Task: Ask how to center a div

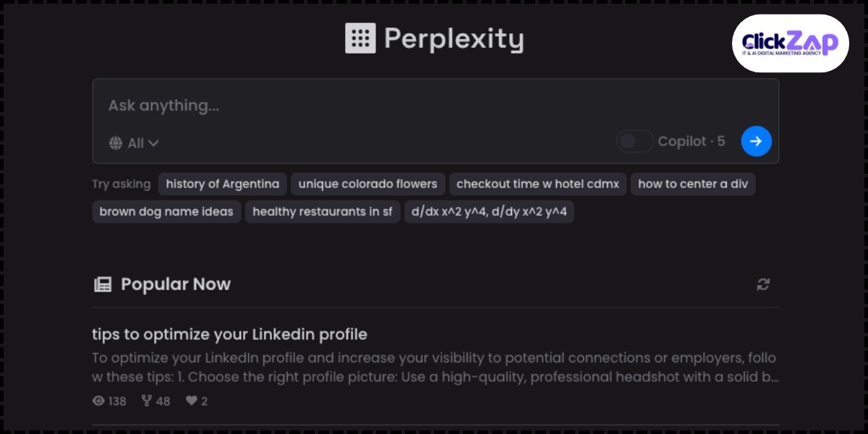Action: [x=693, y=184]
